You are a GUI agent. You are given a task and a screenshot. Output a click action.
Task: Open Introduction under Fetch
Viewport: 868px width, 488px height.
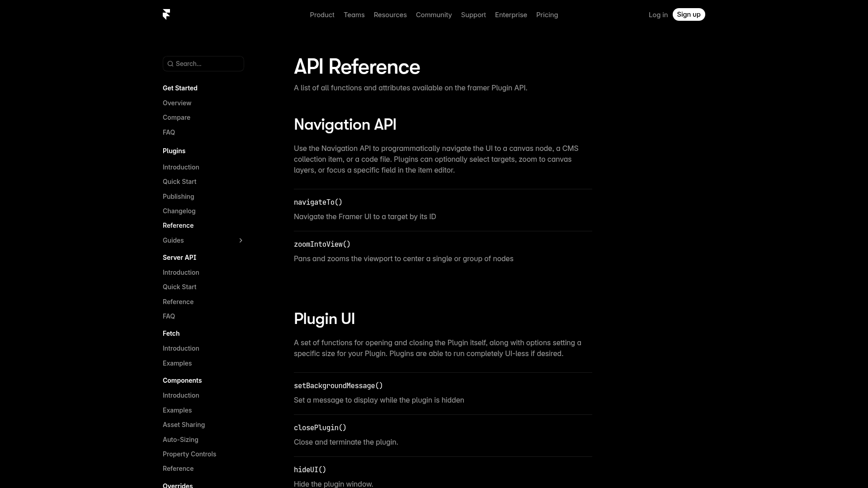181,348
